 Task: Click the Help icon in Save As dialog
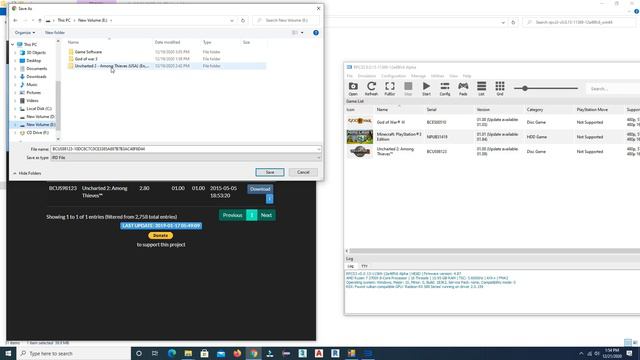(x=316, y=33)
